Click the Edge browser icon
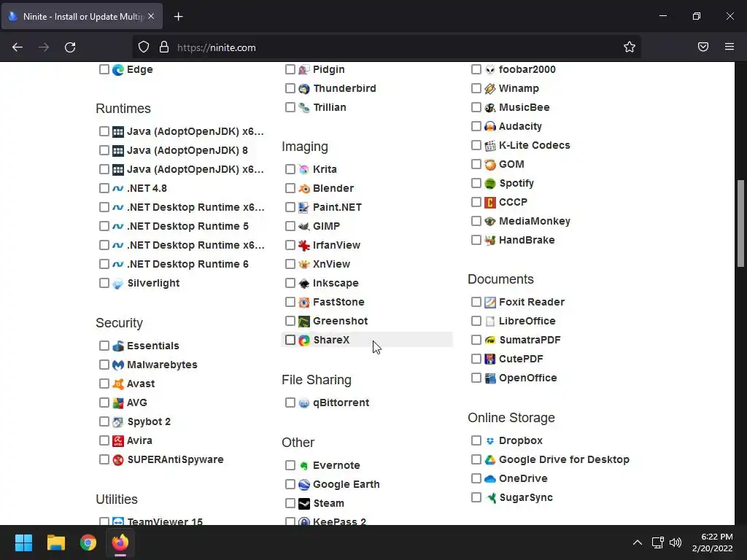747x560 pixels. 117,69
